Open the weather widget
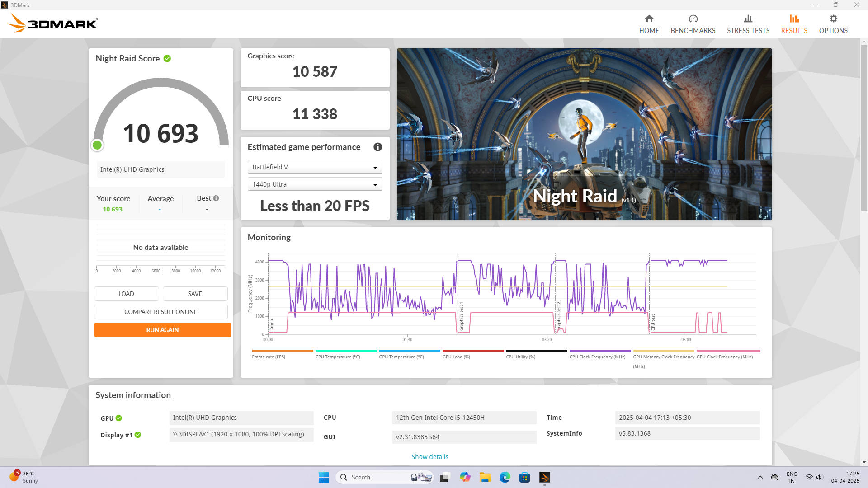The width and height of the screenshot is (868, 488). coord(24,477)
